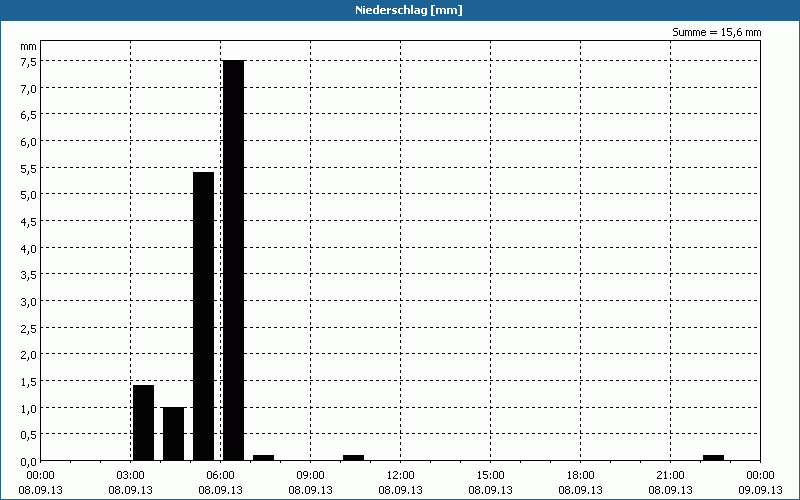Click the 2,0 y-axis label
The image size is (800, 500).
(28, 355)
